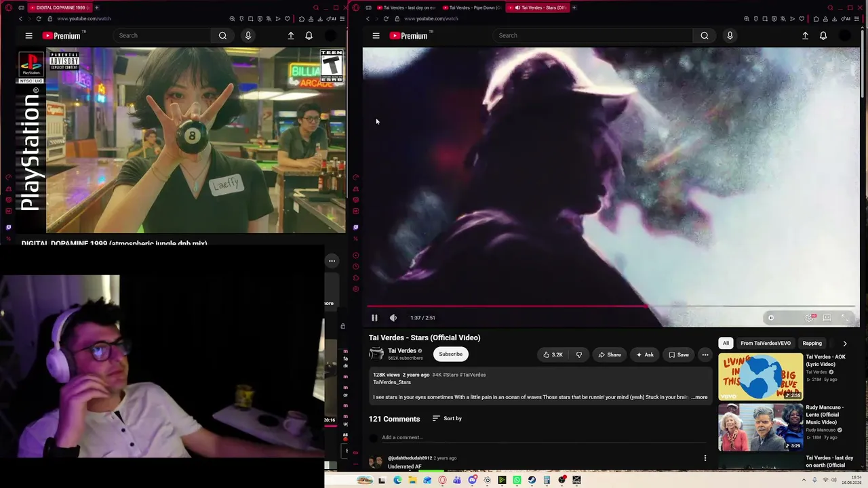Go back in left browser window

point(20,19)
